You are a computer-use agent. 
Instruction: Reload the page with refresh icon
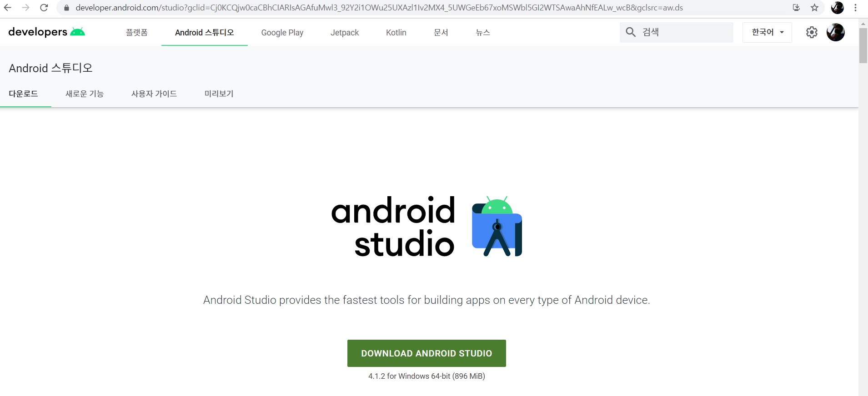coord(44,8)
